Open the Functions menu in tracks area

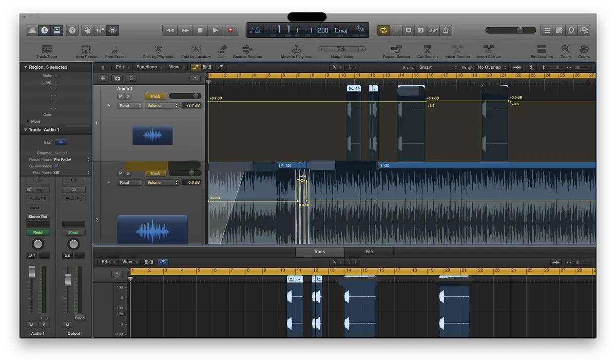(148, 67)
